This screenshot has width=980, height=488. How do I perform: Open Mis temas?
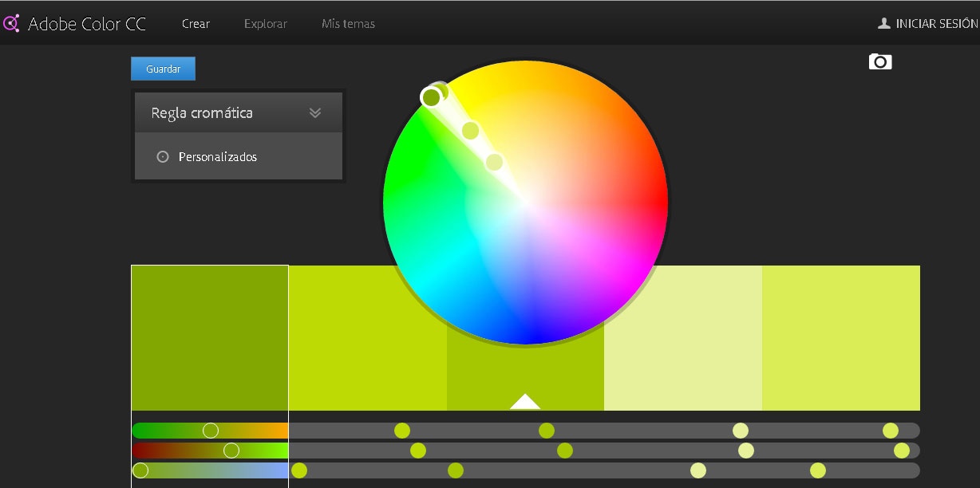point(347,23)
